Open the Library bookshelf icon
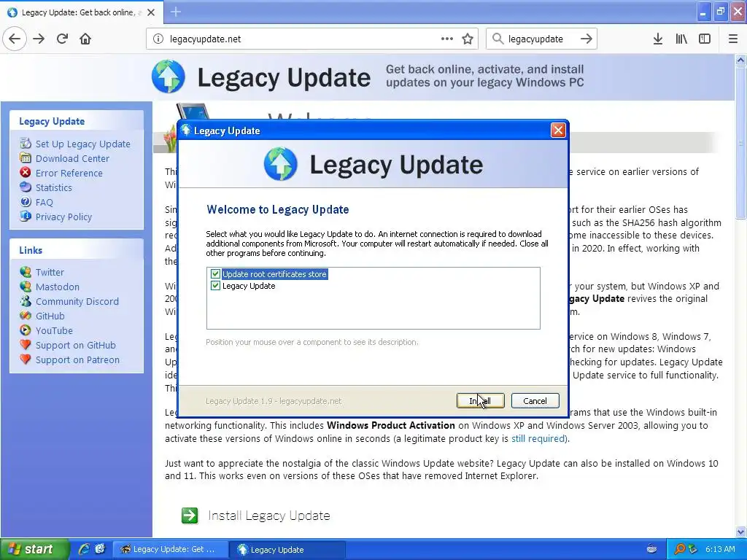The image size is (747, 560). point(681,39)
